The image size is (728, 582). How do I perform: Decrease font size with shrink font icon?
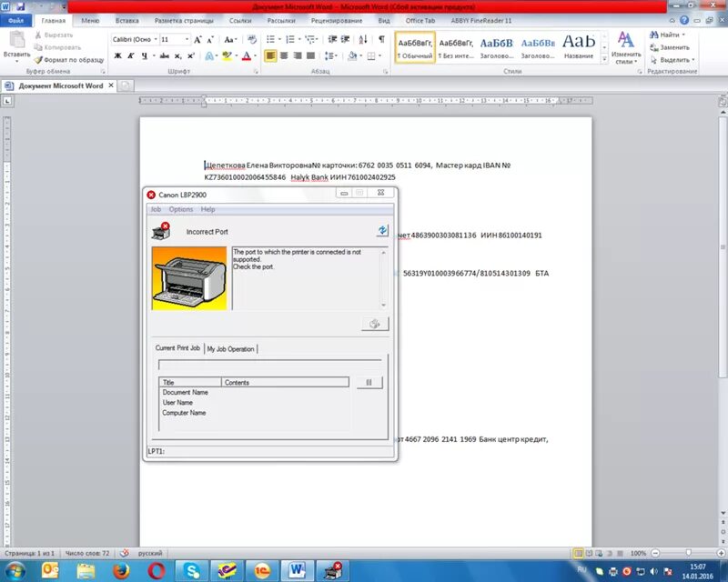[210, 39]
